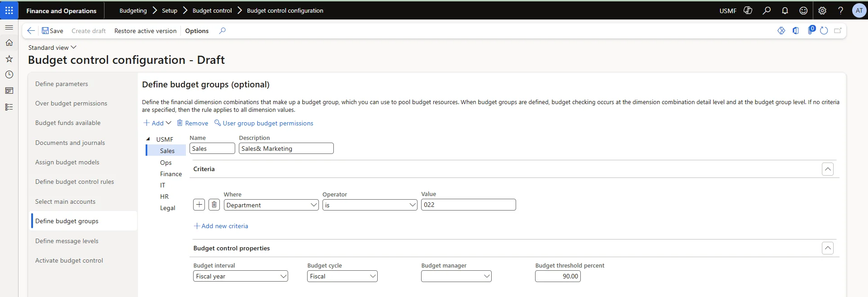
Task: Open the Copilot icon in the top bar
Action: 748,10
